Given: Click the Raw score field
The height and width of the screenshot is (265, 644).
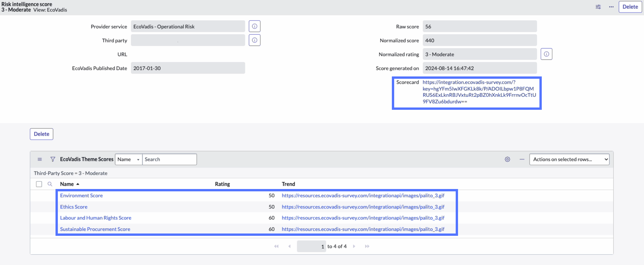Looking at the screenshot, I should [480, 26].
